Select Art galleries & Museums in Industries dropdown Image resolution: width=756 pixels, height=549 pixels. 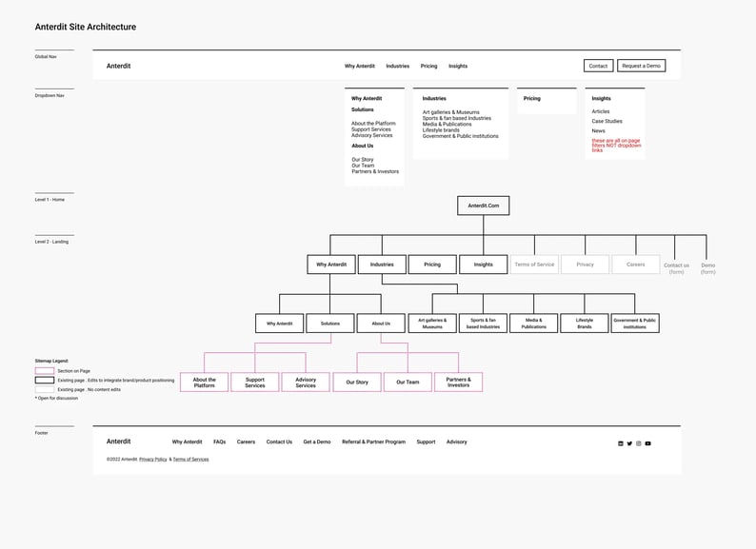point(450,112)
